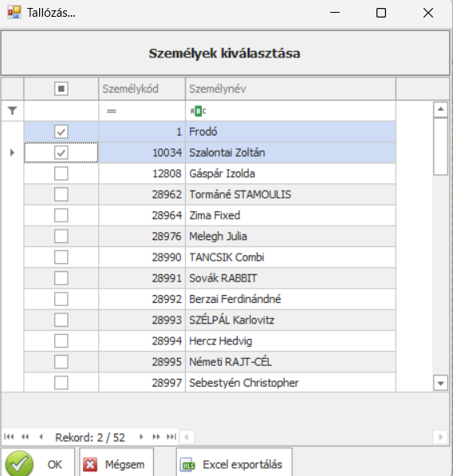
Task: Select the code cell '28962'
Action: [x=142, y=195]
